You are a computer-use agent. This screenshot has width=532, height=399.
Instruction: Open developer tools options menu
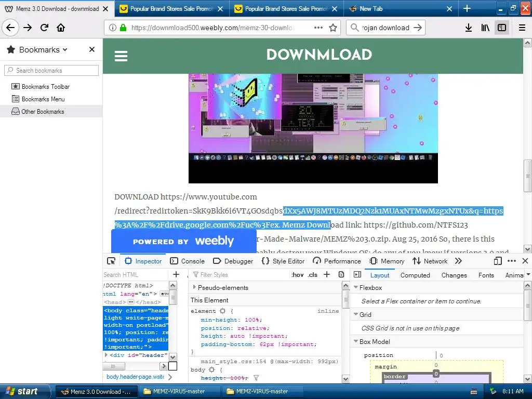click(512, 261)
